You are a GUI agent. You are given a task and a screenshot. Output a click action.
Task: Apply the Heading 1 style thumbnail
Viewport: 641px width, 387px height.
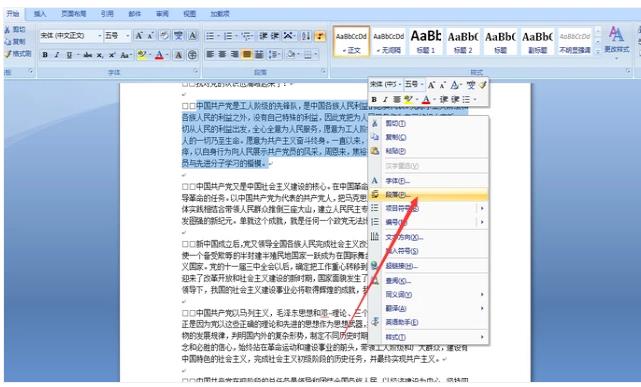point(426,41)
